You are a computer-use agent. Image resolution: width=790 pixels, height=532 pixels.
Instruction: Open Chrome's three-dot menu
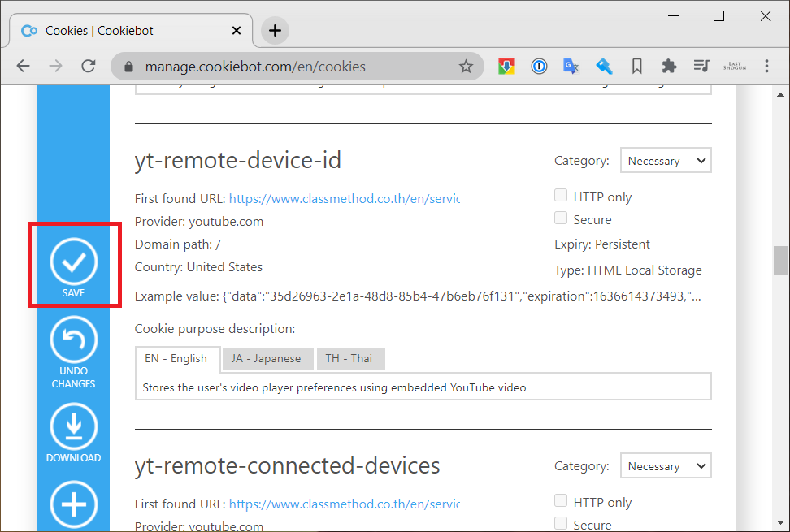(767, 66)
